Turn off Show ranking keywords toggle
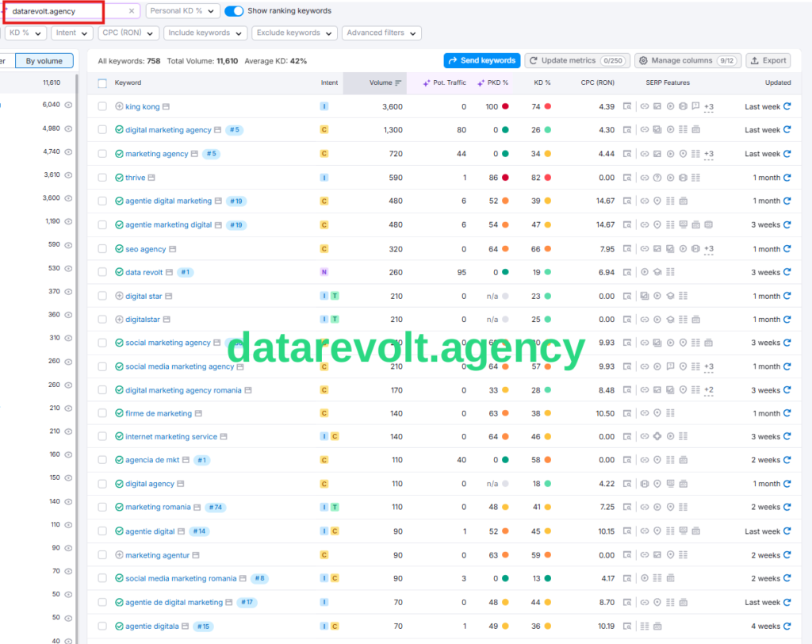This screenshot has height=644, width=812. coord(234,11)
